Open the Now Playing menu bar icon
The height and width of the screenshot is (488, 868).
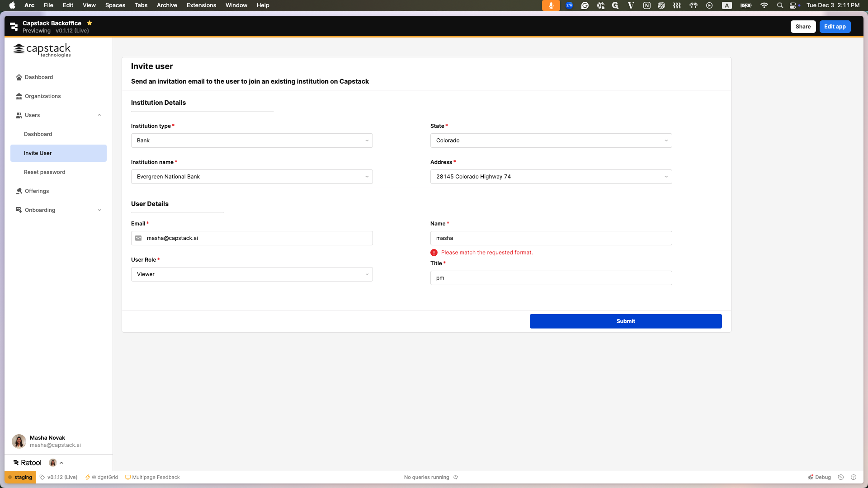point(709,5)
